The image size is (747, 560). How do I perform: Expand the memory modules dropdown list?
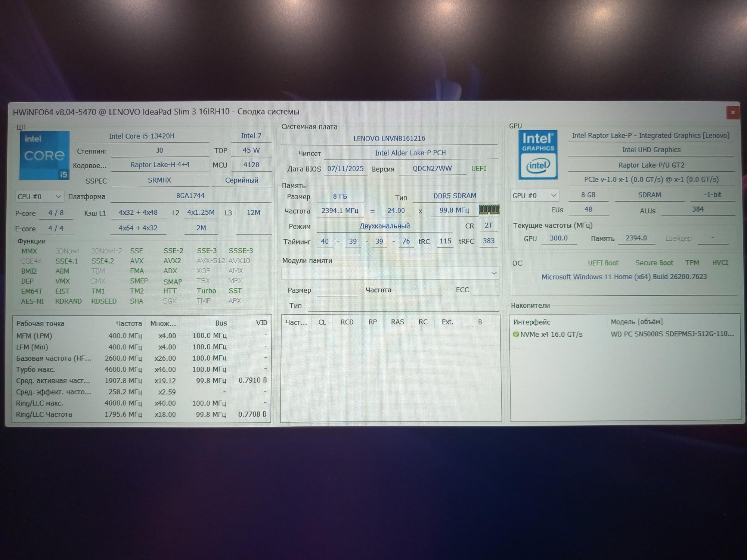[x=494, y=273]
